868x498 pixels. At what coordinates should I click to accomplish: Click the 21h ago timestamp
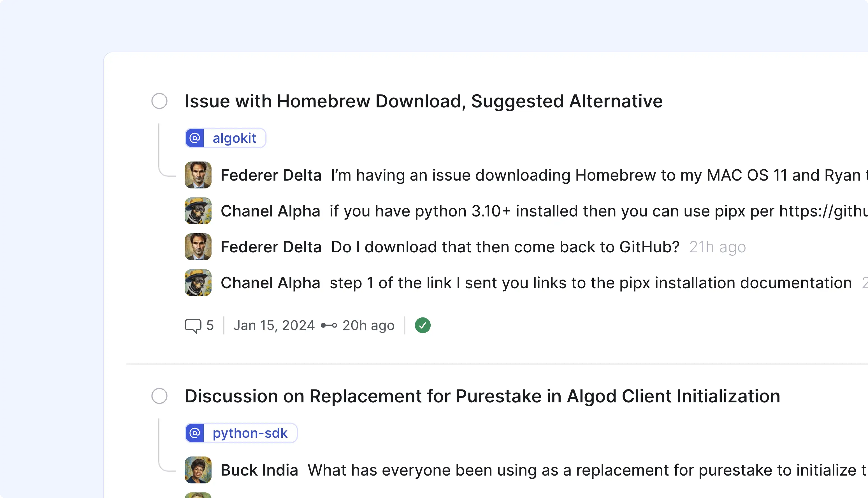[717, 246]
